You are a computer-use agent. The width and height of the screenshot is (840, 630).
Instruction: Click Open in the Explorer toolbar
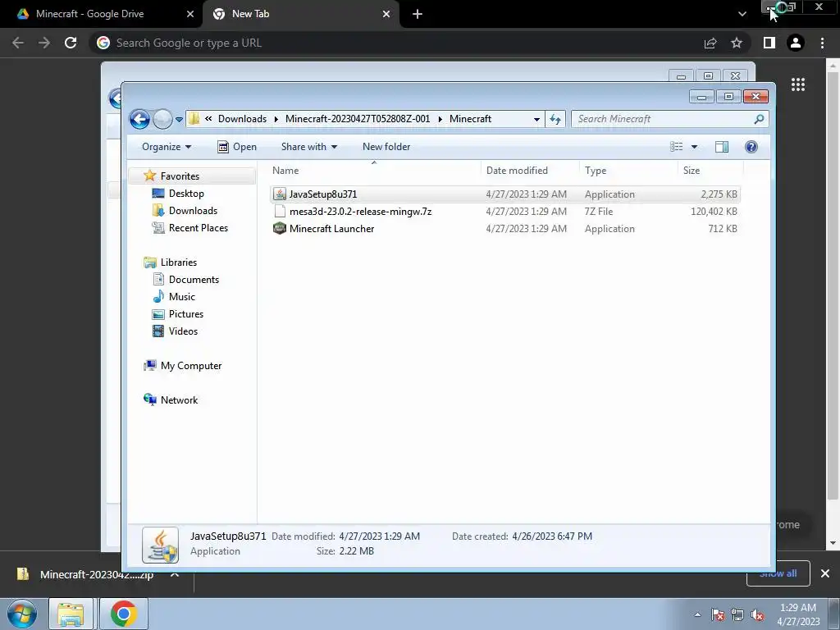tap(237, 147)
